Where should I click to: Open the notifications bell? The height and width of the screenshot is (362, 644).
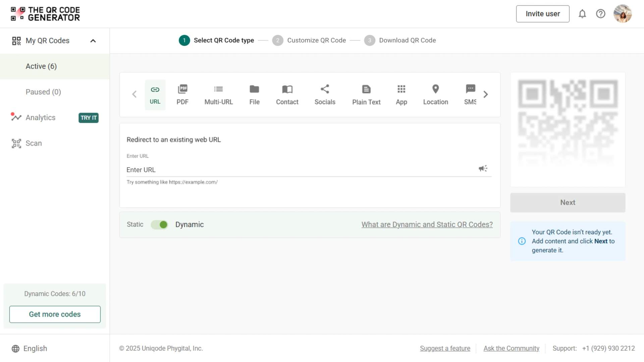point(582,14)
